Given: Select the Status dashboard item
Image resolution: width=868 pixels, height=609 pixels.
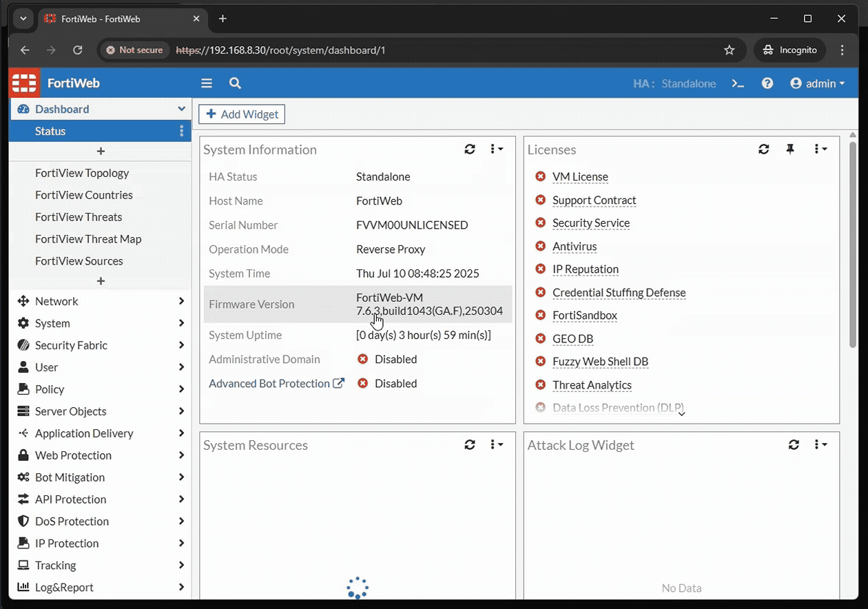Looking at the screenshot, I should coord(100,131).
